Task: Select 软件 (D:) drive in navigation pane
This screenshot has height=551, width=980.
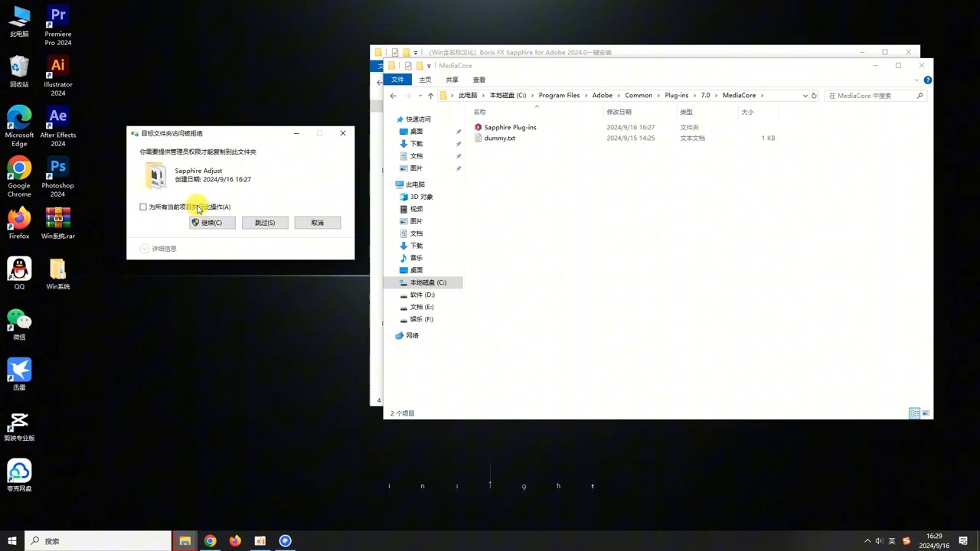Action: tap(423, 295)
